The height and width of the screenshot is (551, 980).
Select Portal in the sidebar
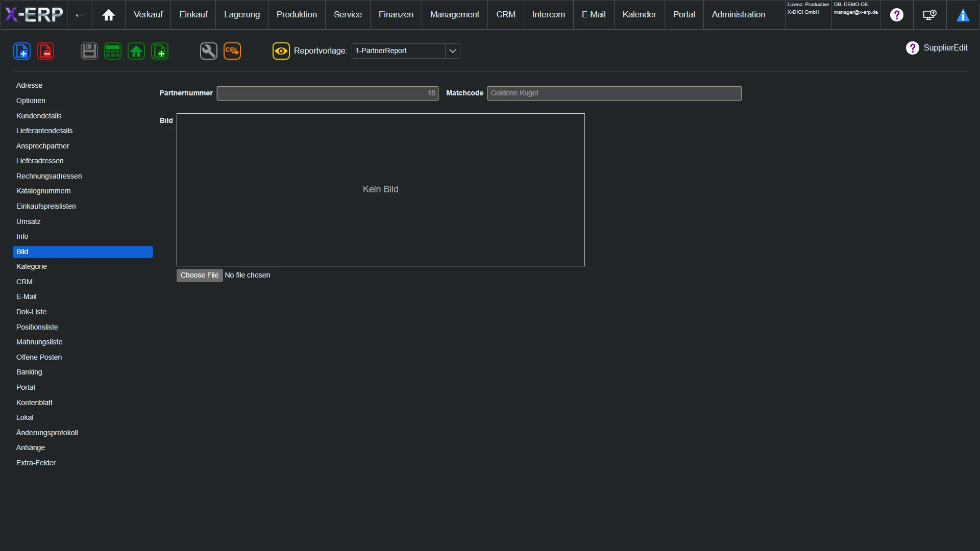point(83,388)
